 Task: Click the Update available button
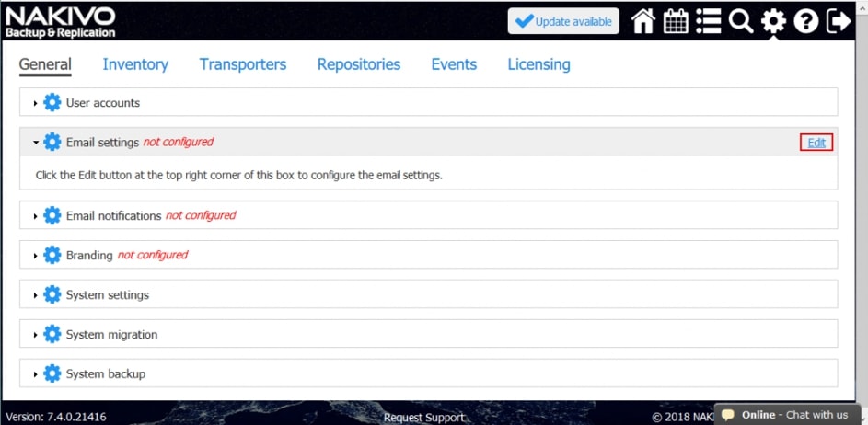point(563,21)
